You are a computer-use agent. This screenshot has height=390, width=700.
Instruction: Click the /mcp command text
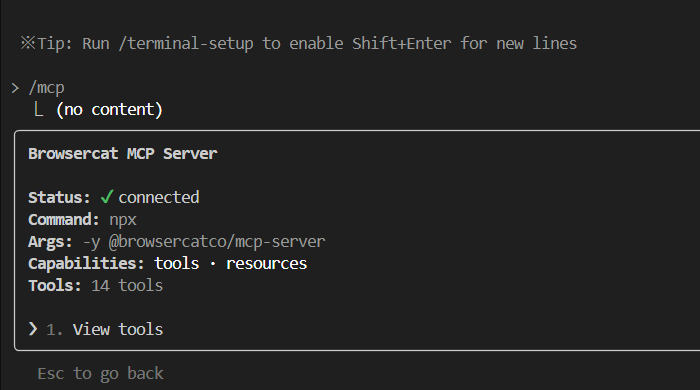tap(46, 88)
